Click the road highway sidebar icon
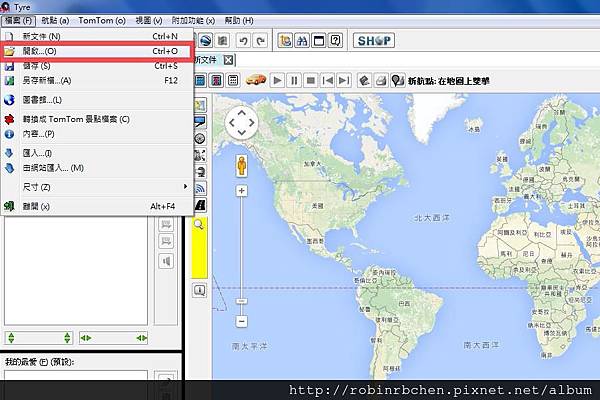The height and width of the screenshot is (400, 600). point(200,205)
